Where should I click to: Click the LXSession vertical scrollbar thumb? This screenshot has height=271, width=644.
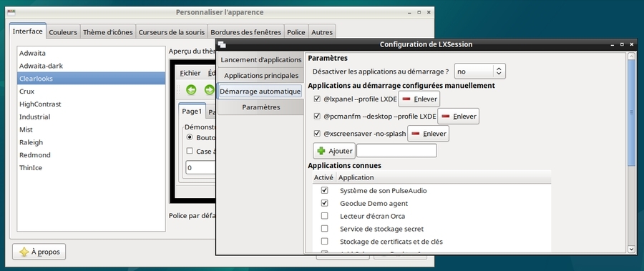[632, 113]
